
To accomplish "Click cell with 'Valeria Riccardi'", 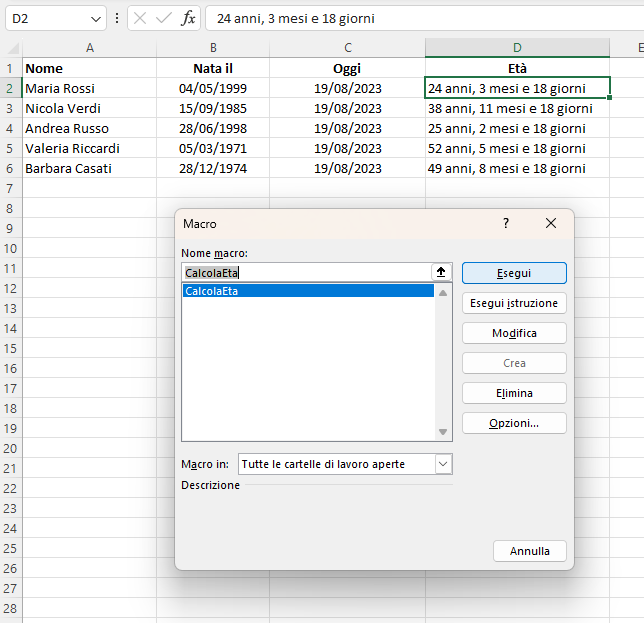I will (90, 149).
